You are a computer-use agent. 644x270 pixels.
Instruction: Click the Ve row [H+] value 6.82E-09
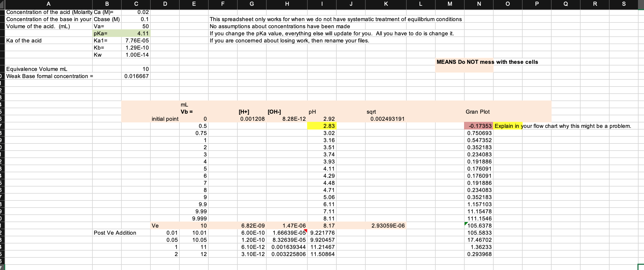coord(252,226)
